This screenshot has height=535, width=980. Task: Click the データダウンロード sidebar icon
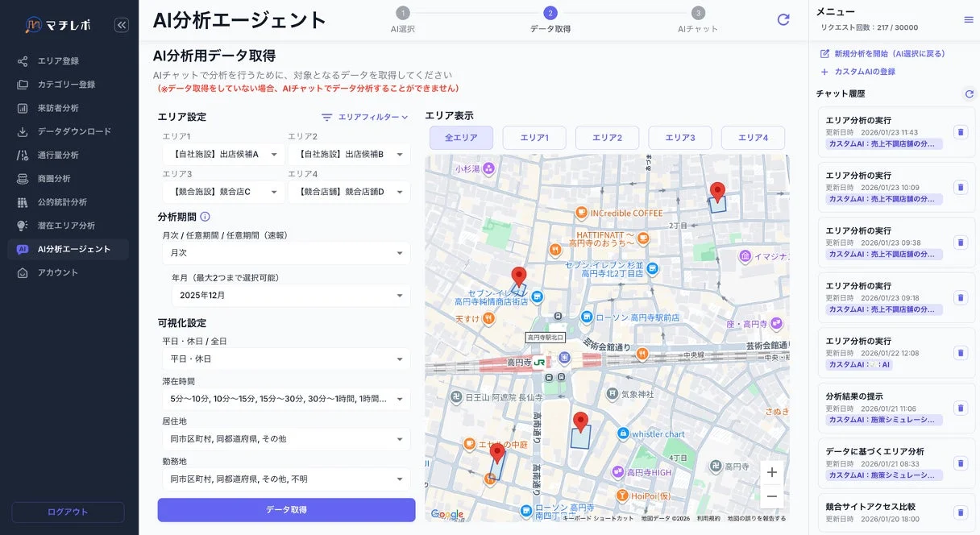[23, 131]
